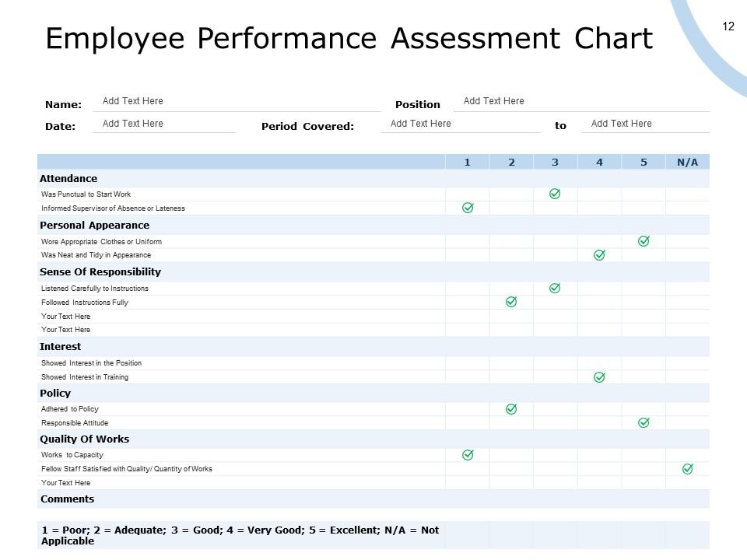Select the N/A checkmark for Fellow Staff Satisfied

click(686, 468)
